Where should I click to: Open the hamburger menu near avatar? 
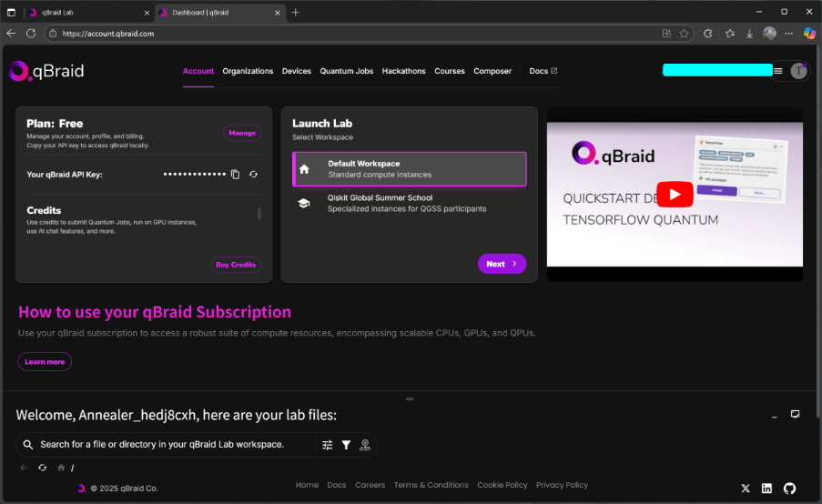[x=778, y=71]
